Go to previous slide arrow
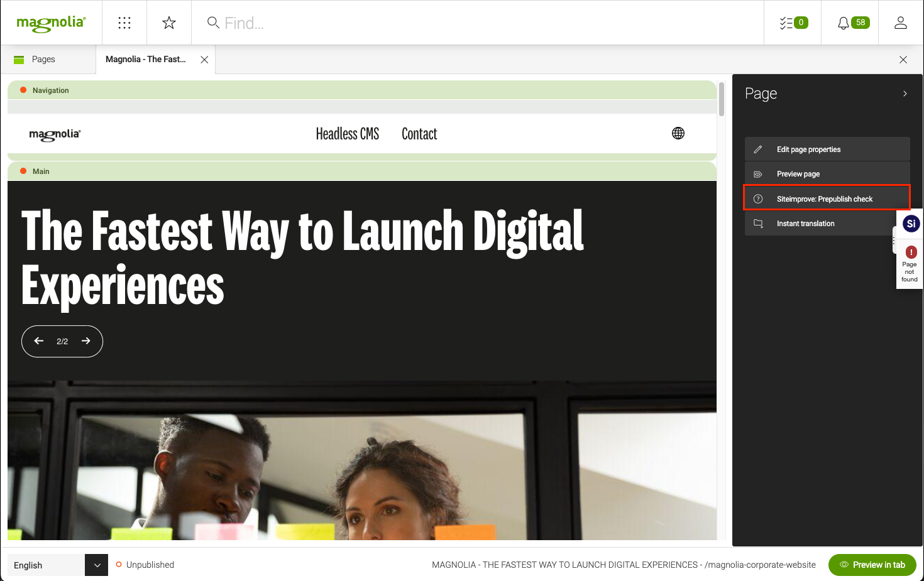The width and height of the screenshot is (924, 581). [39, 341]
